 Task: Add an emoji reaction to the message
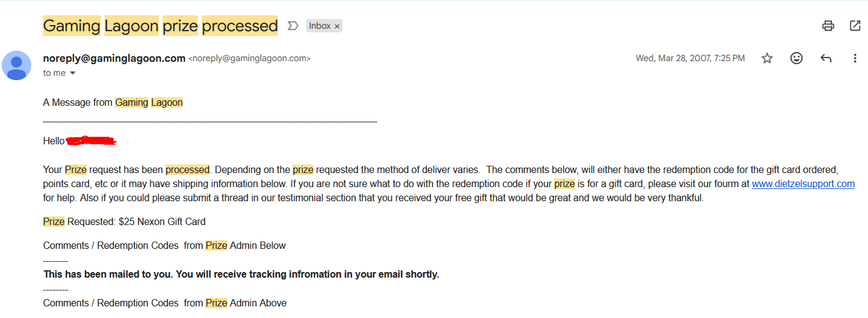tap(797, 58)
